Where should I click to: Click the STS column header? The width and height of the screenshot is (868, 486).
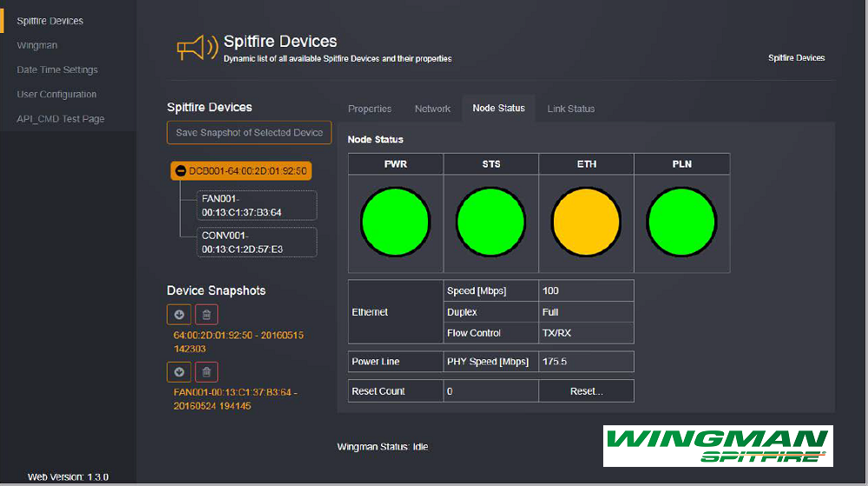coord(491,164)
